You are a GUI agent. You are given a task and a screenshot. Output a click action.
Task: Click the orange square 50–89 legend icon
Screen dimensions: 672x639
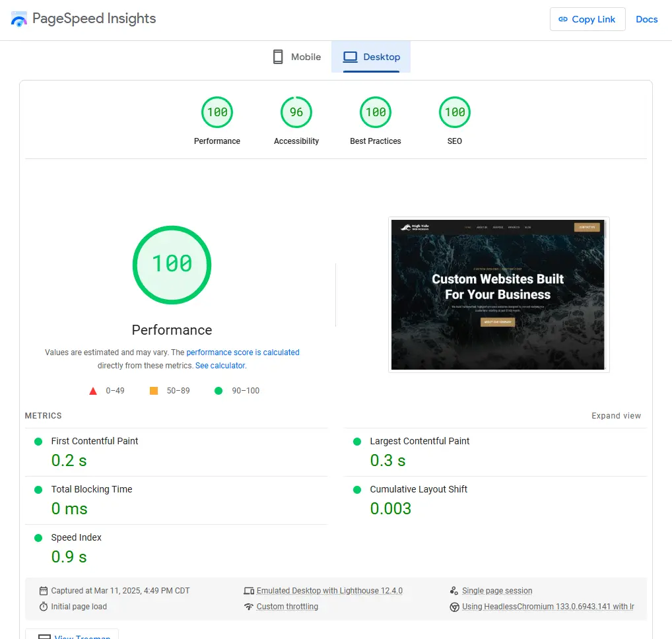pos(154,390)
